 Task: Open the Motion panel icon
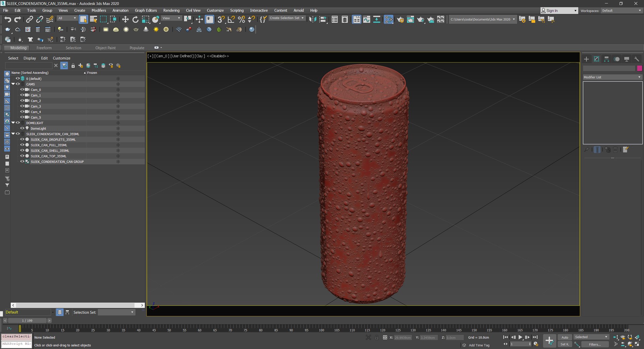616,59
